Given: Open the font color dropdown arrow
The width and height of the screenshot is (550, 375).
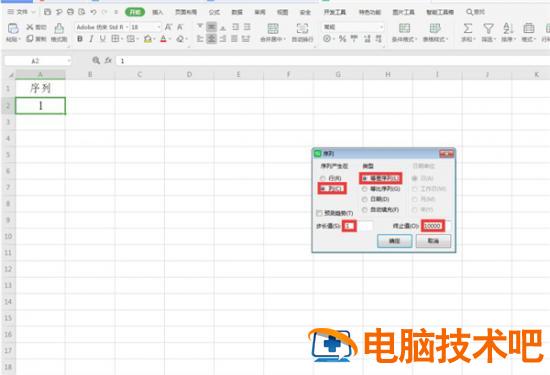Looking at the screenshot, I should [170, 39].
